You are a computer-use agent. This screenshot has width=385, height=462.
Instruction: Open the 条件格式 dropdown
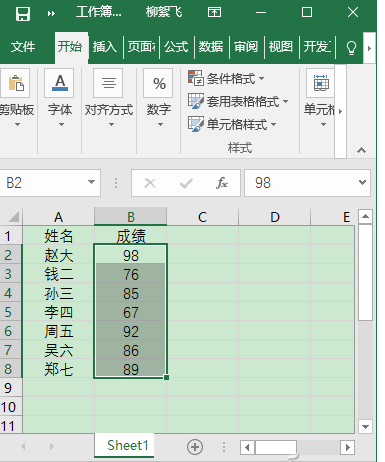tap(226, 79)
